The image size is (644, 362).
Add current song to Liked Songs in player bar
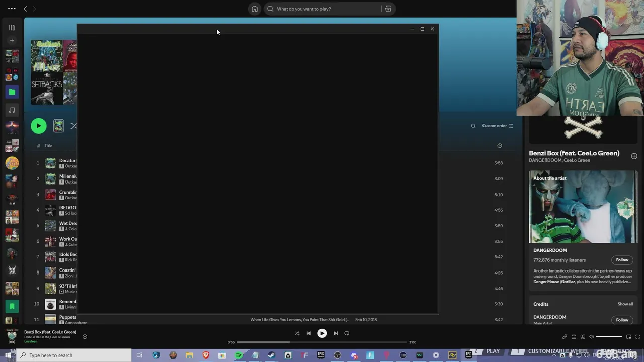(x=85, y=337)
